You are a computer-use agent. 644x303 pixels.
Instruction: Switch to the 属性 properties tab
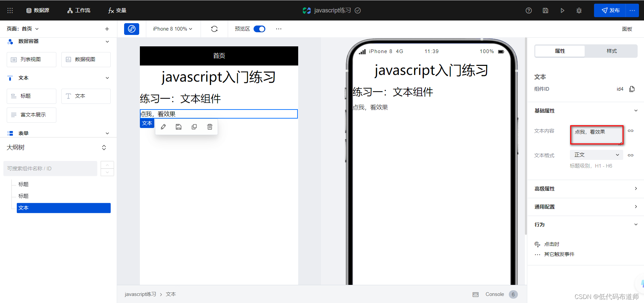point(560,51)
